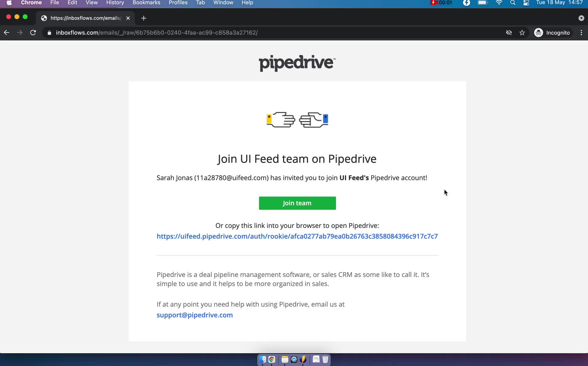The height and width of the screenshot is (366, 588).
Task: Bookmark this page with the star icon
Action: 522,32
